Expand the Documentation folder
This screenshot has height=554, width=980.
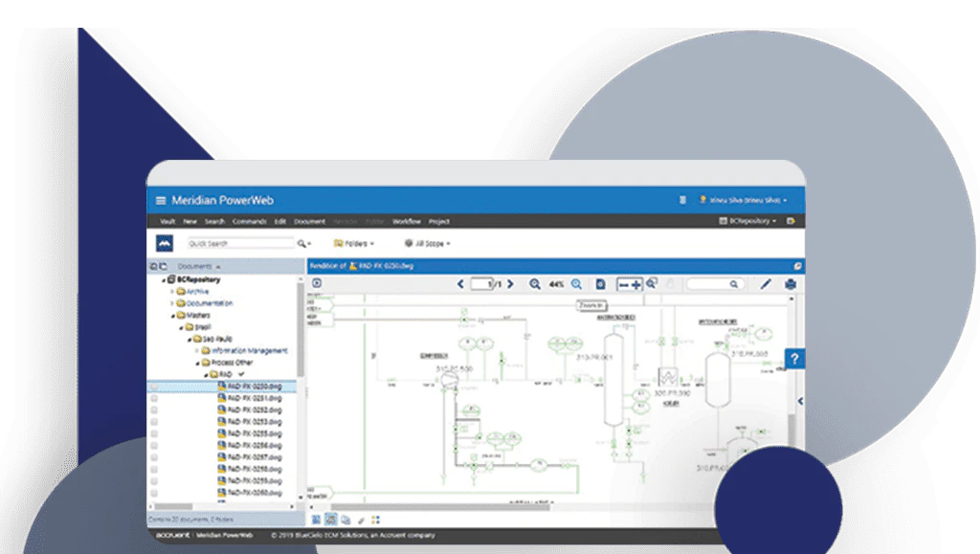(x=172, y=303)
